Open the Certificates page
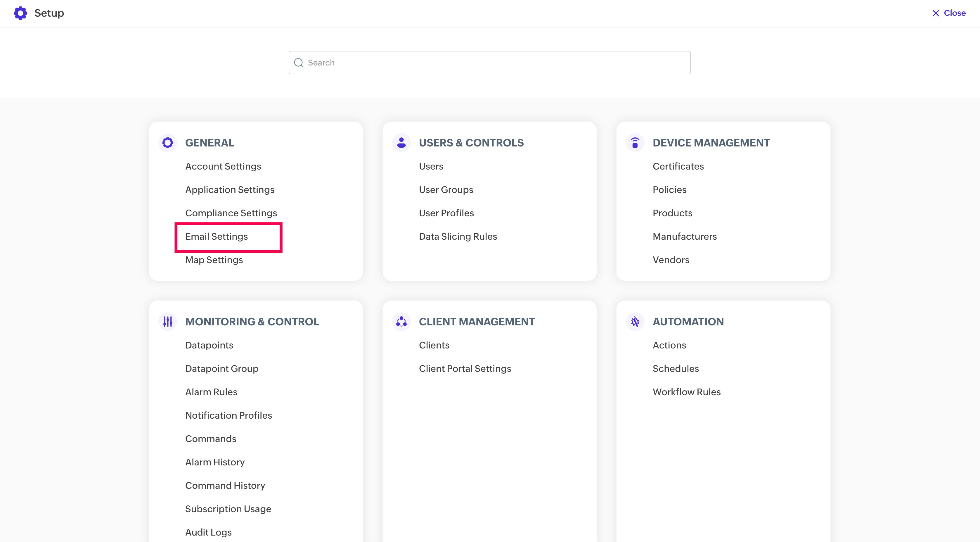The image size is (980, 542). pyautogui.click(x=678, y=166)
